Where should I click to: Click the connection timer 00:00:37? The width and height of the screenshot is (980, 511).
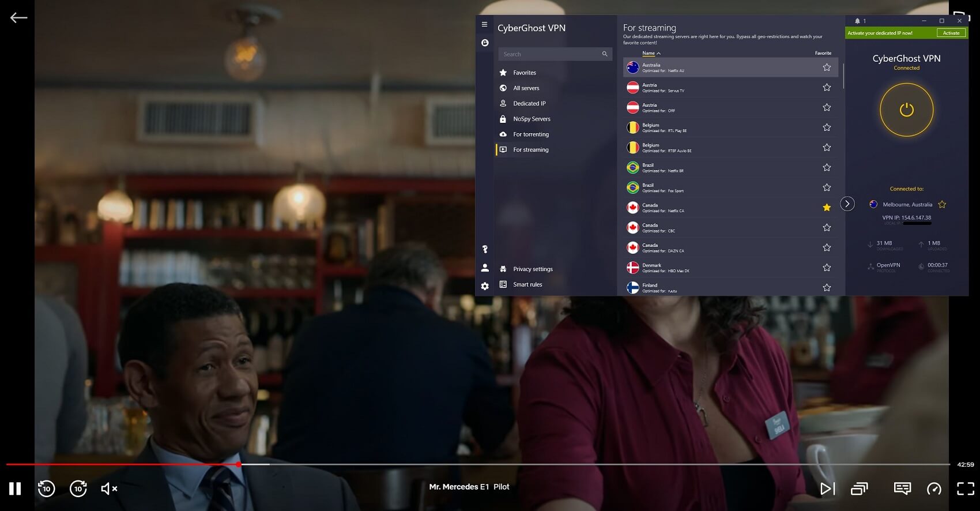pyautogui.click(x=937, y=265)
